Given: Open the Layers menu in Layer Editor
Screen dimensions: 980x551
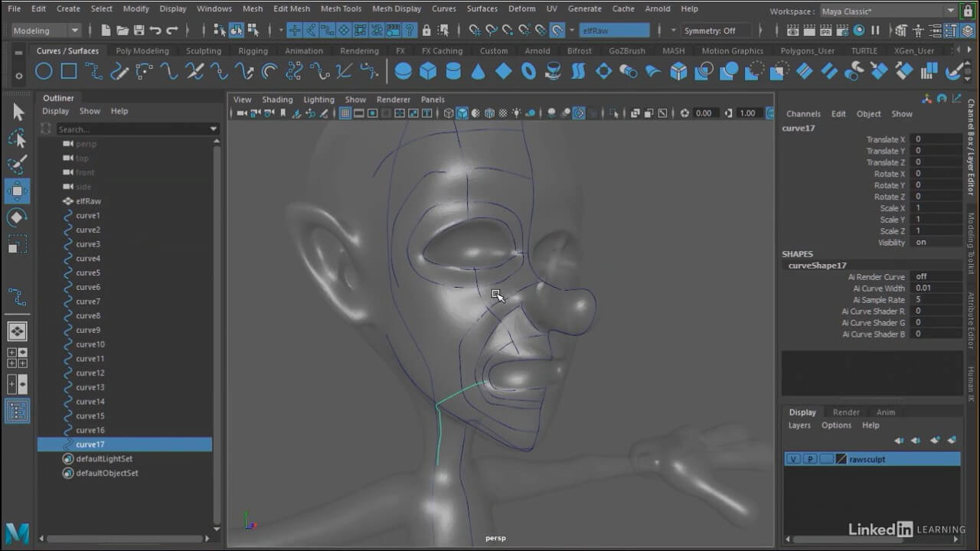Looking at the screenshot, I should [x=799, y=425].
